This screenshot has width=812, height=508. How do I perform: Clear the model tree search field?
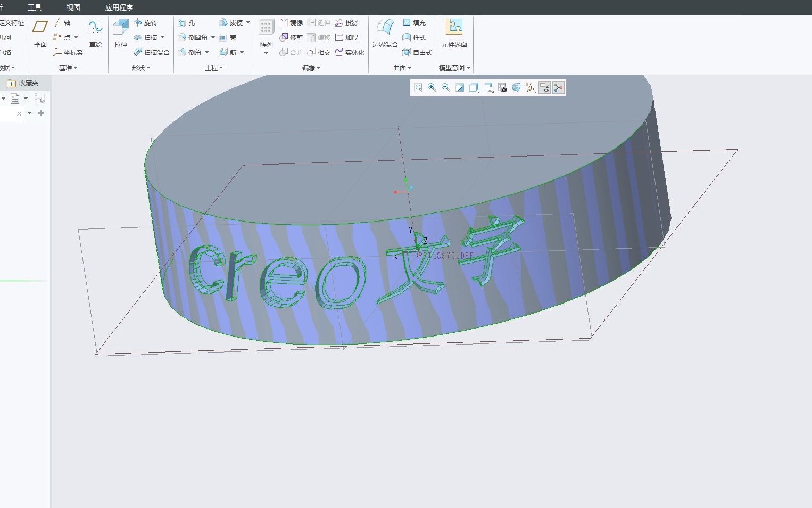(19, 113)
